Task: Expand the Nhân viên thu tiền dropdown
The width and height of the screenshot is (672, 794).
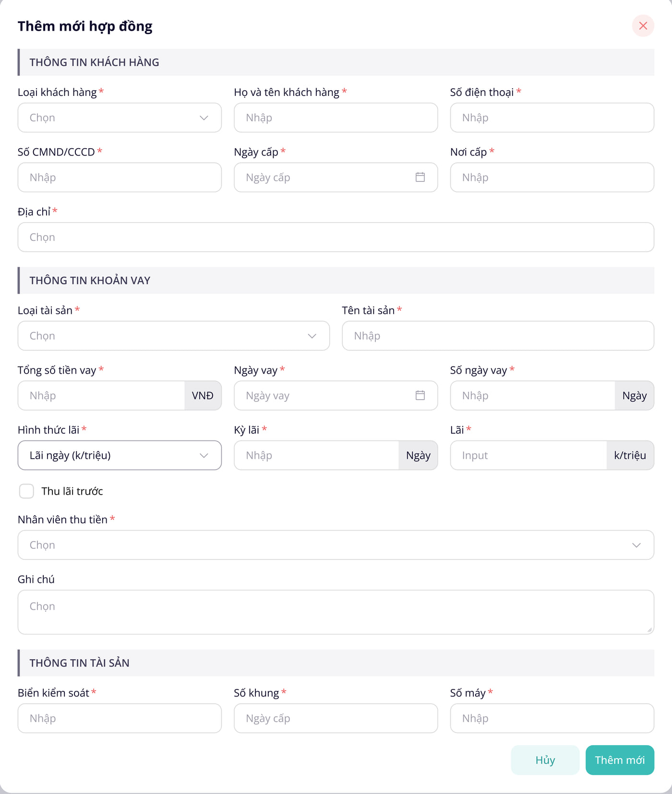Action: pos(336,545)
